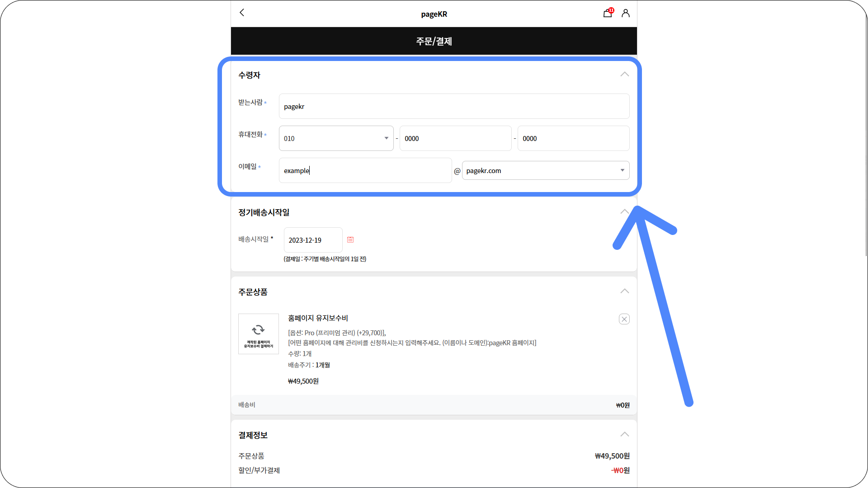Open the delivery start date calendar
This screenshot has height=488, width=868.
click(350, 239)
